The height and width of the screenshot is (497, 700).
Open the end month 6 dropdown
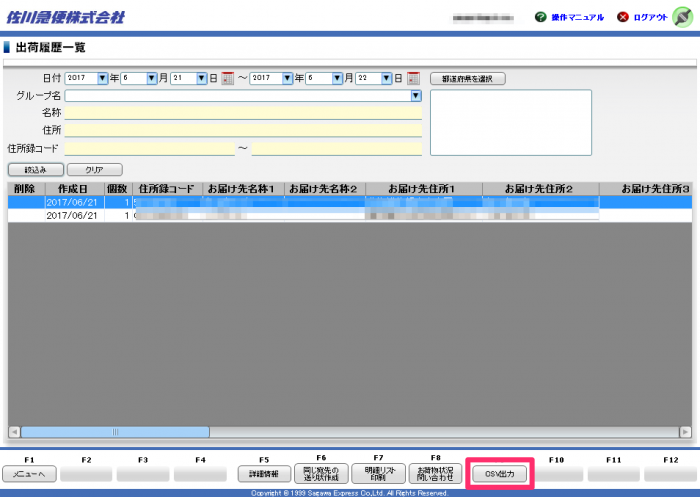pyautogui.click(x=337, y=78)
